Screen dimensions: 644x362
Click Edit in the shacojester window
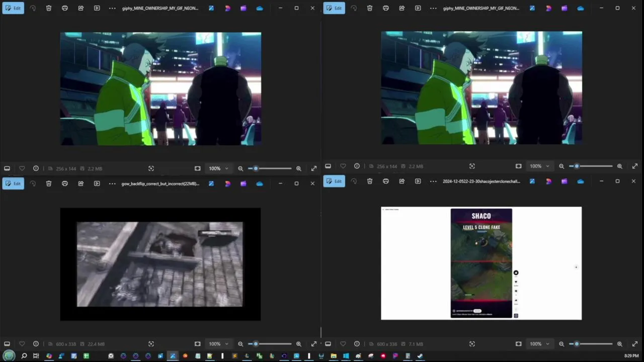click(x=334, y=181)
